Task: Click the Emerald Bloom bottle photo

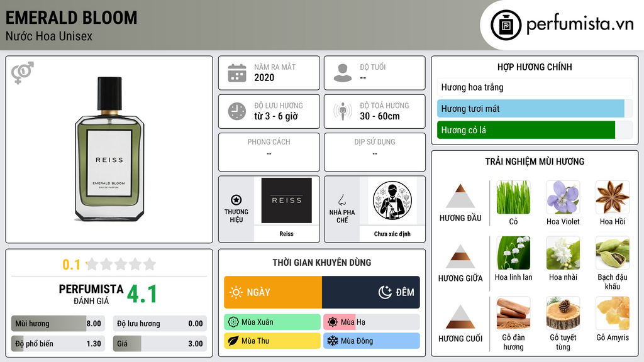Action: click(109, 149)
